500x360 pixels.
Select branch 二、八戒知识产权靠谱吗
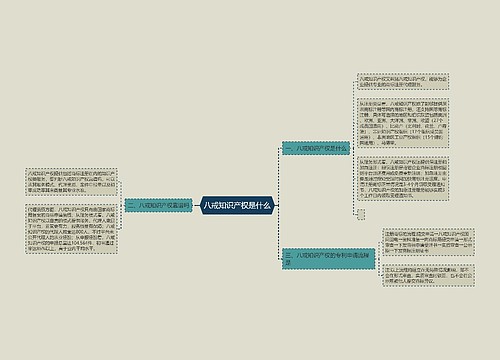coord(159,205)
